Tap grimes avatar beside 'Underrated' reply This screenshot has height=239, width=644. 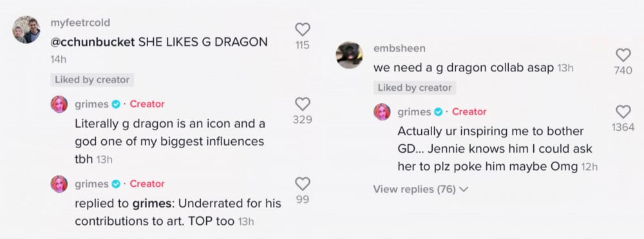(x=59, y=184)
